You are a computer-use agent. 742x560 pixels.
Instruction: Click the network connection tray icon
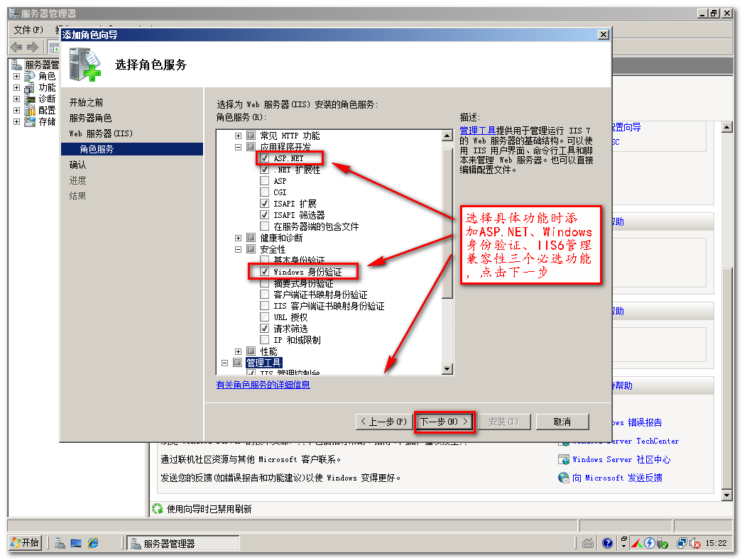pos(682,543)
